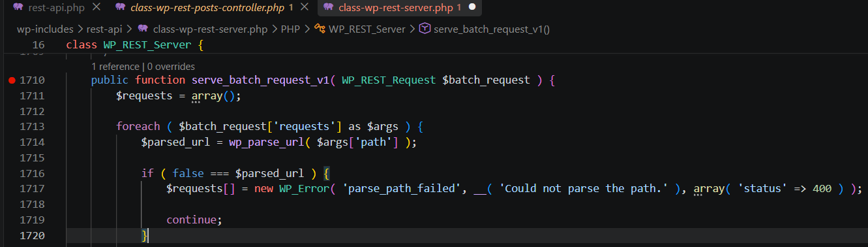The width and height of the screenshot is (868, 247).
Task: Click WP_REST_Request type hint
Action: 389,80
